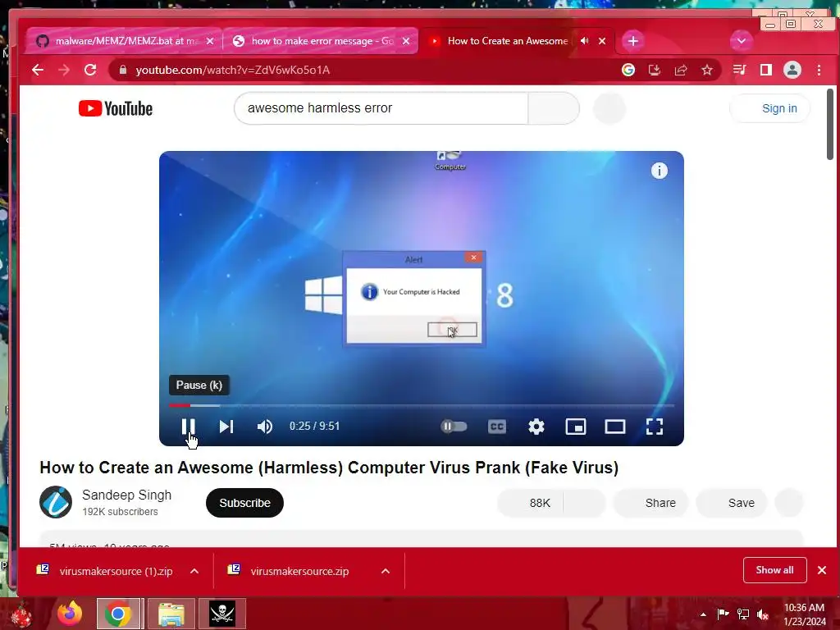This screenshot has height=630, width=840.
Task: Click the Share button
Action: tap(651, 503)
